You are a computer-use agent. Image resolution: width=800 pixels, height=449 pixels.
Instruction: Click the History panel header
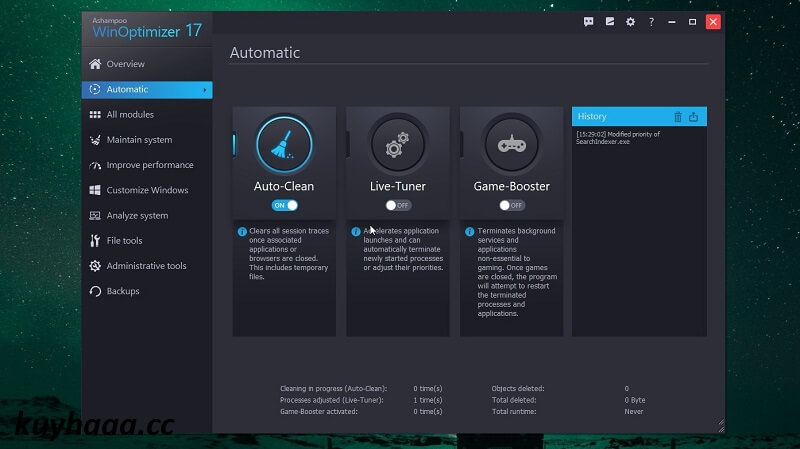tap(639, 116)
